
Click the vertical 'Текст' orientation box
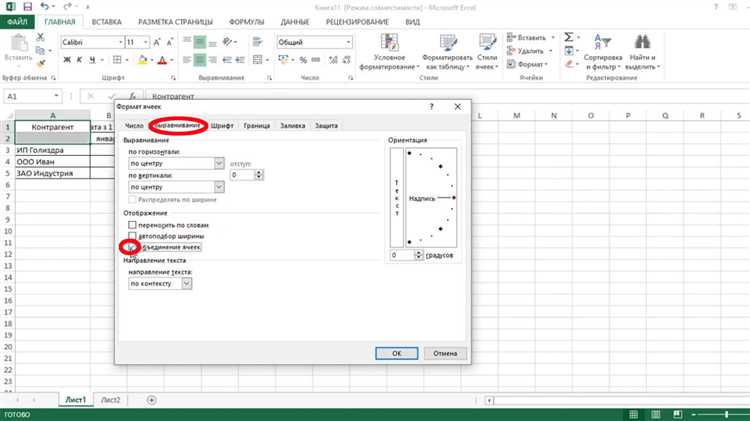(397, 197)
